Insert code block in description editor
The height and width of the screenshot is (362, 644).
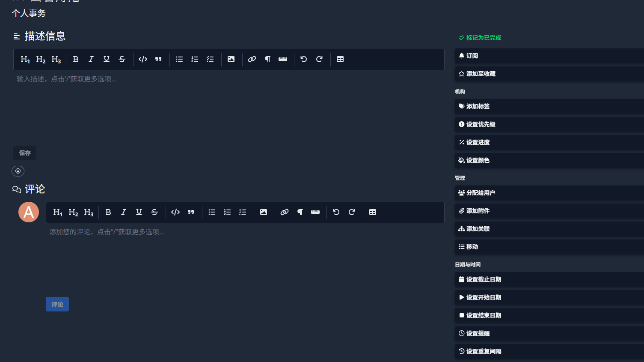pos(143,60)
